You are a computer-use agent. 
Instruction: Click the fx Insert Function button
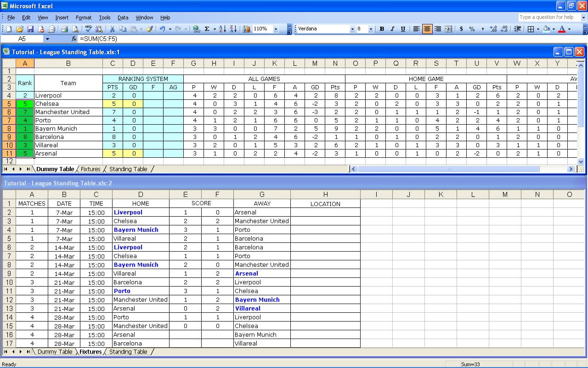74,39
